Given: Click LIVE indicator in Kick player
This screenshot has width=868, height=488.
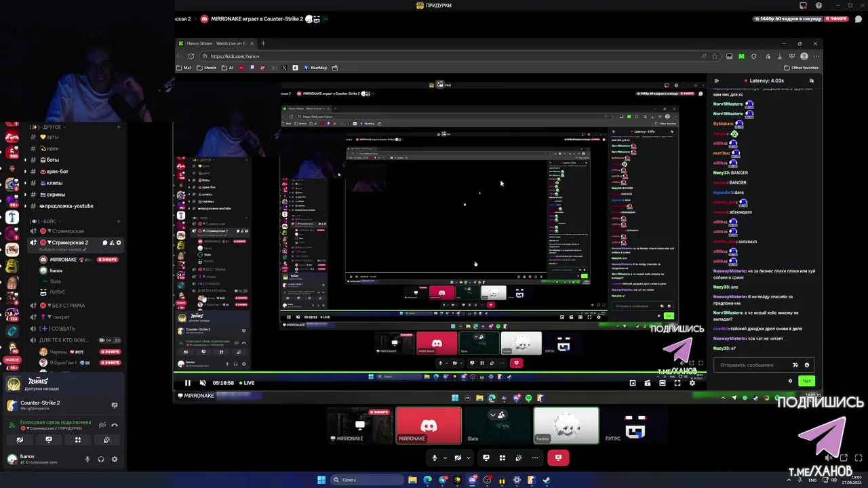Looking at the screenshot, I should click(247, 383).
